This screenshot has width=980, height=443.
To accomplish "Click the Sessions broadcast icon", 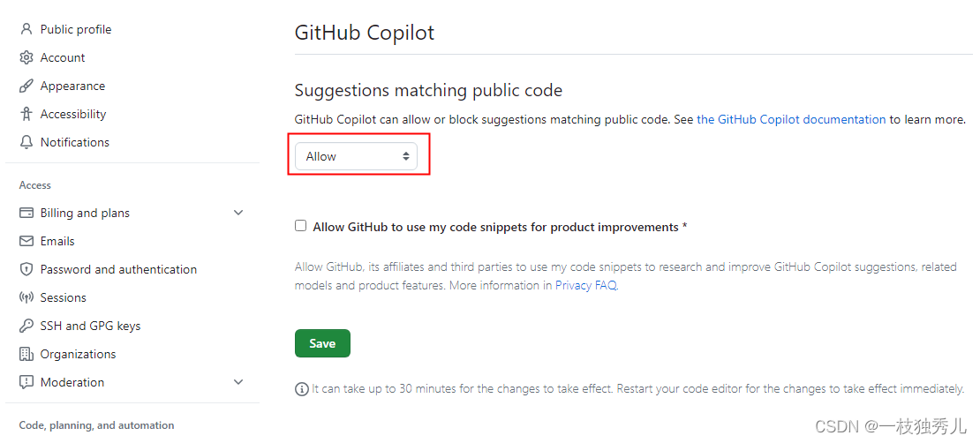I will 26,297.
